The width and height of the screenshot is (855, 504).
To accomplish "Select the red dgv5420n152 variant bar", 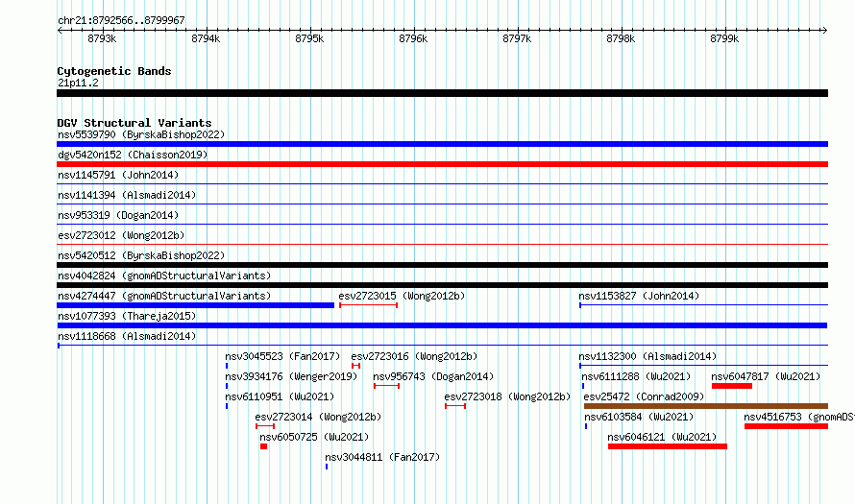I will click(x=442, y=164).
